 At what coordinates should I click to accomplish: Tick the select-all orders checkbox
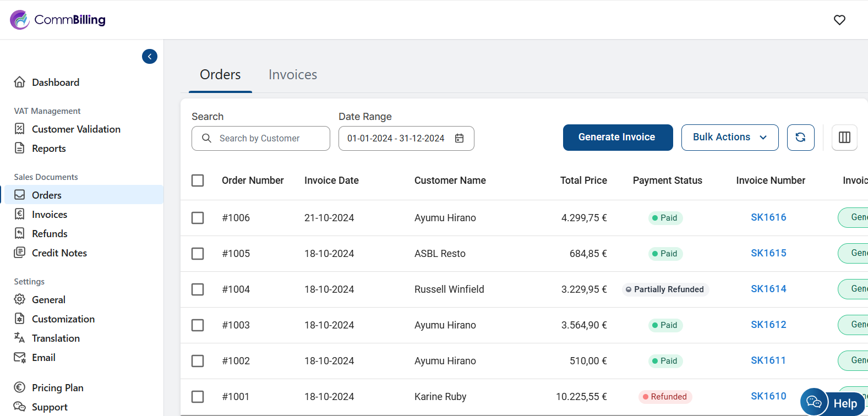click(x=198, y=180)
